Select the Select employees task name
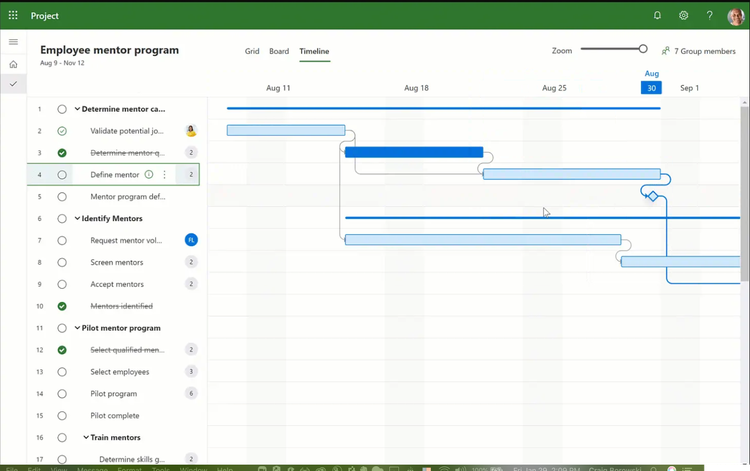The image size is (750, 471). pos(120,372)
